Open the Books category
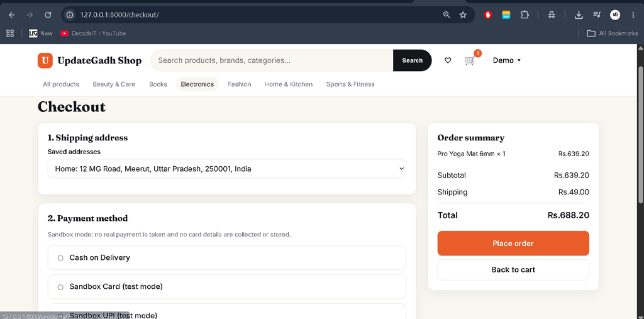 [158, 84]
